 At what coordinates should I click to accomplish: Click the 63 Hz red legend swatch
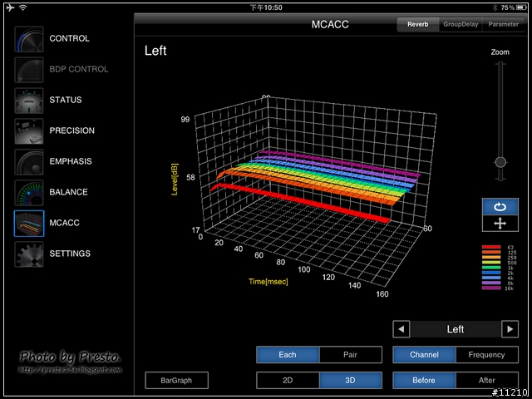click(491, 247)
